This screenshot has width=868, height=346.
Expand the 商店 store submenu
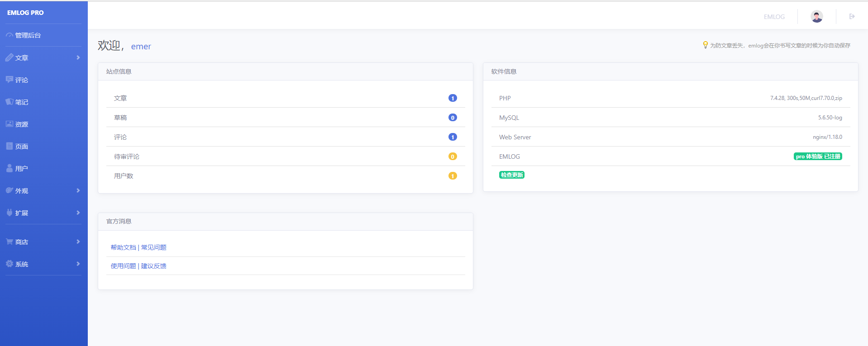click(78, 242)
